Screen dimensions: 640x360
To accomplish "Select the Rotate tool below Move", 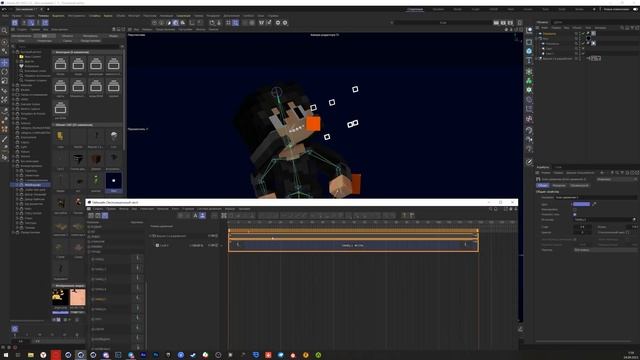I will (x=4, y=72).
